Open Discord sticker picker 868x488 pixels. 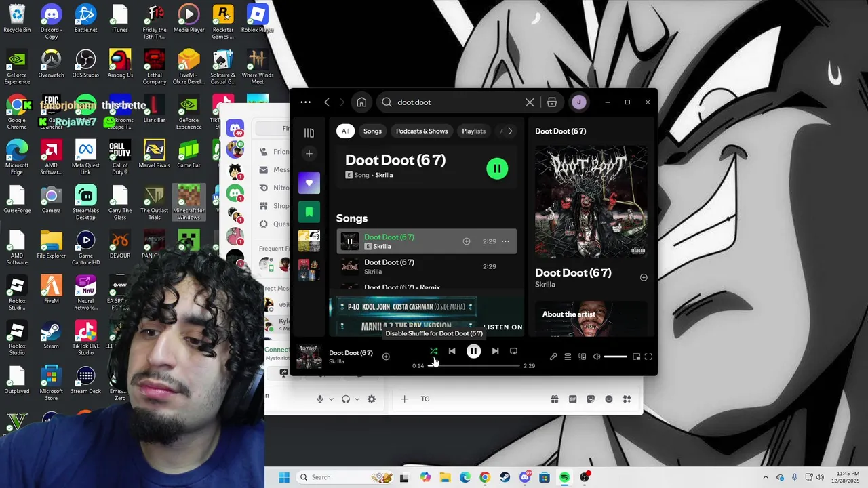point(591,399)
